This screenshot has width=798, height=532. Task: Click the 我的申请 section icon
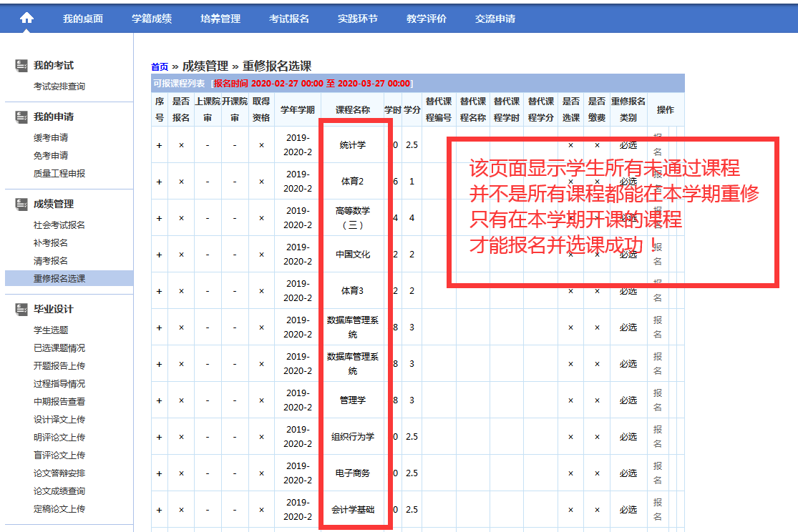(x=21, y=117)
